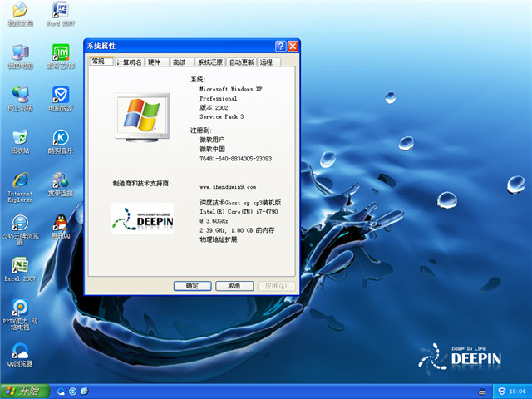Click the 确定 OK button
This screenshot has width=532, height=399.
[192, 286]
